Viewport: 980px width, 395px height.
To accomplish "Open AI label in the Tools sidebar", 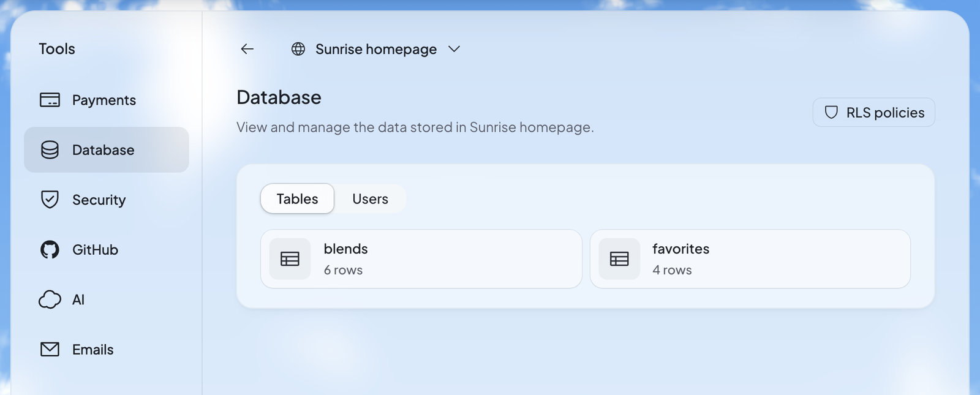I will [x=78, y=299].
